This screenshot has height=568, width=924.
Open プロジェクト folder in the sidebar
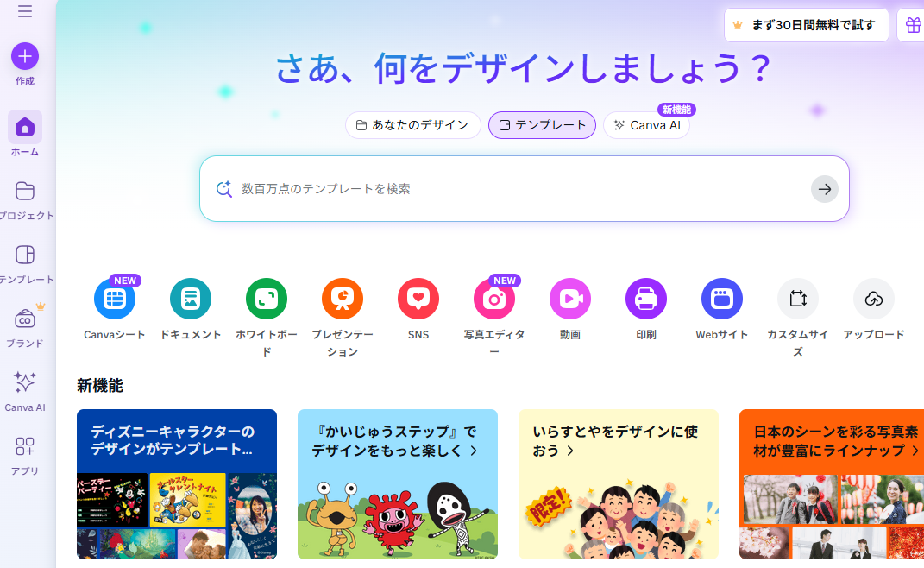[x=25, y=200]
